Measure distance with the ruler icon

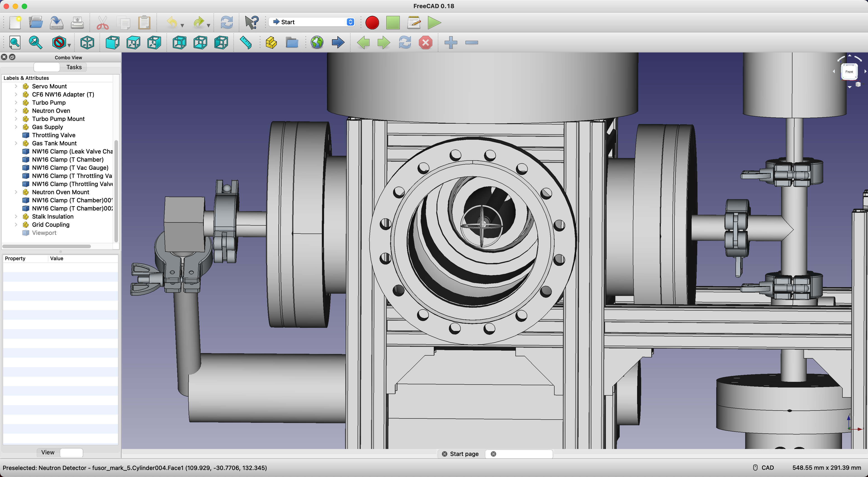tap(246, 43)
